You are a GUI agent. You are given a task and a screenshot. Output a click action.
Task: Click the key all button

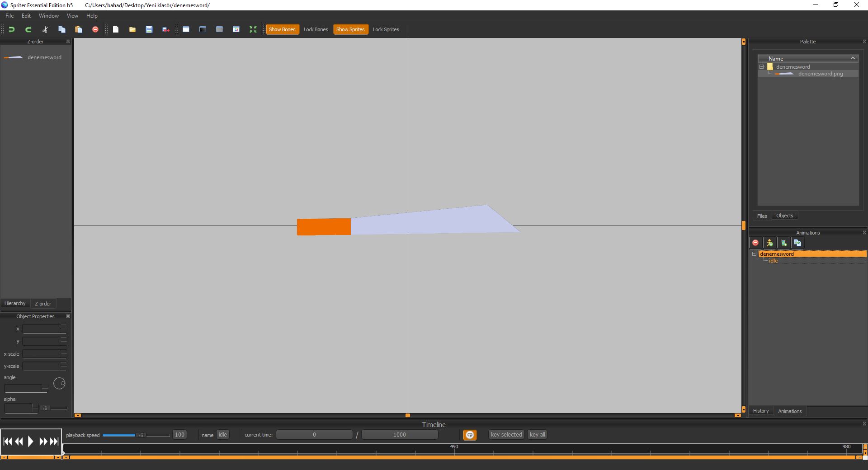[537, 435]
